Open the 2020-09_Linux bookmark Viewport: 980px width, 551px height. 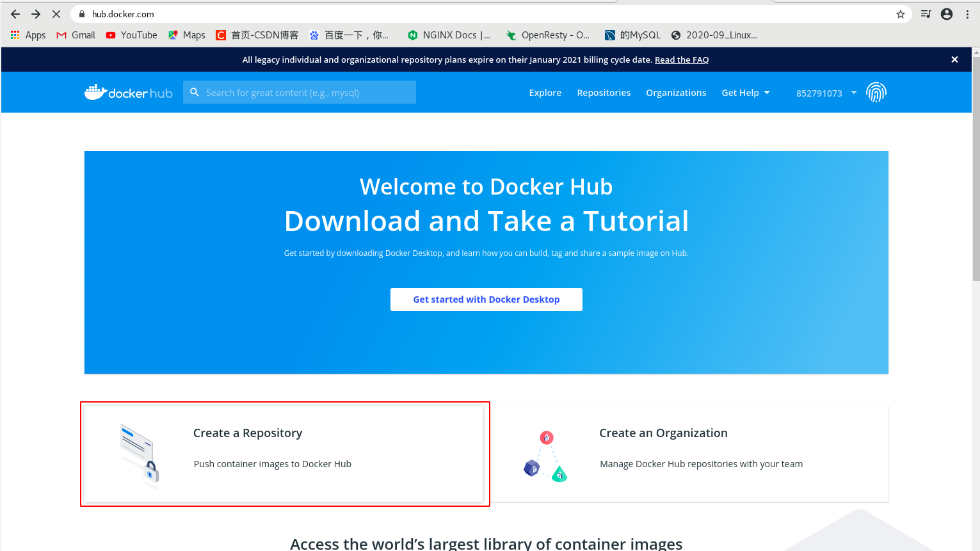(714, 35)
